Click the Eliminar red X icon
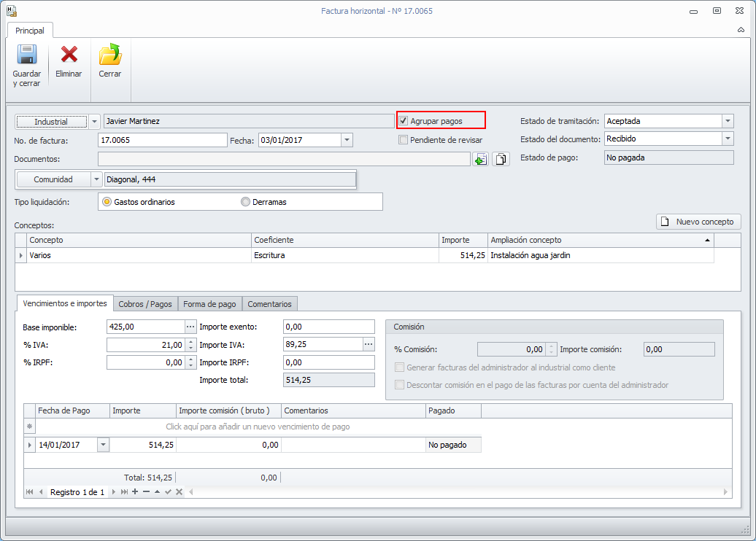This screenshot has width=756, height=541. pyautogui.click(x=69, y=55)
